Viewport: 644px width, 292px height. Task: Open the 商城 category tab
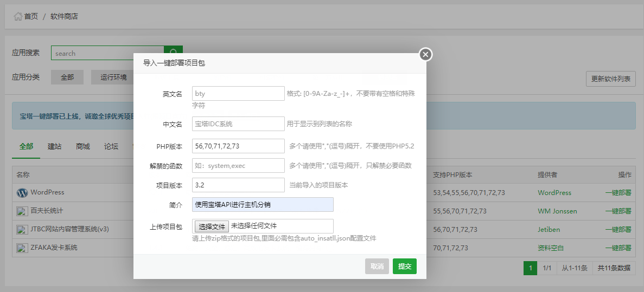pos(83,146)
